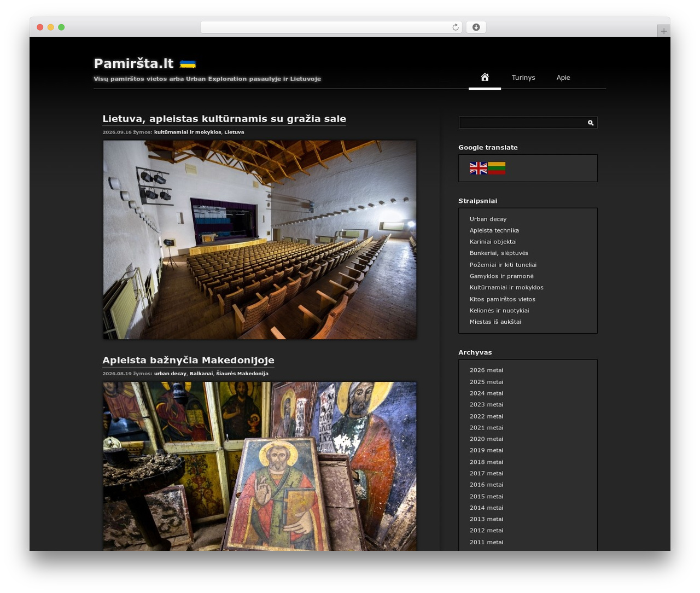Add a new browser tab
700x593 pixels.
coord(664,31)
